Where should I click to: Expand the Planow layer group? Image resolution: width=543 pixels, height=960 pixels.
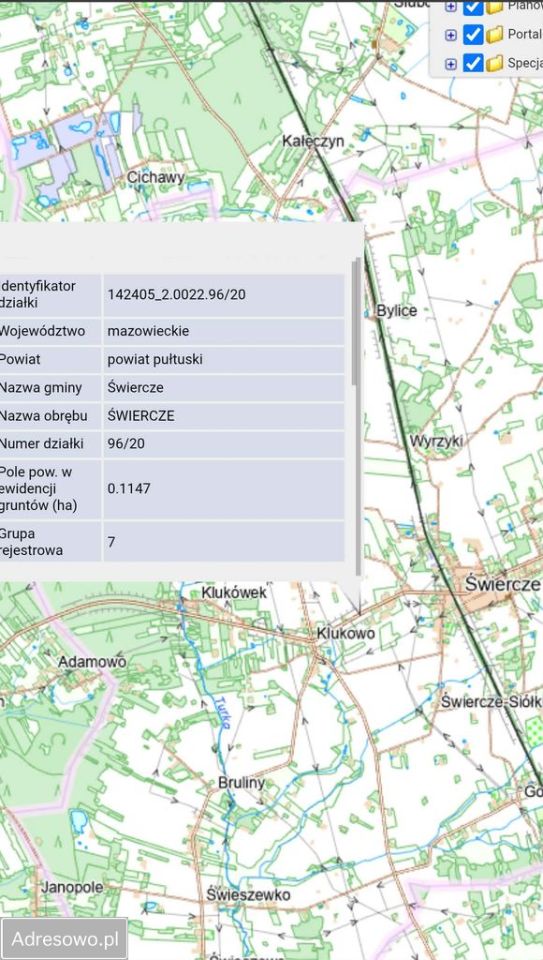[x=451, y=7]
